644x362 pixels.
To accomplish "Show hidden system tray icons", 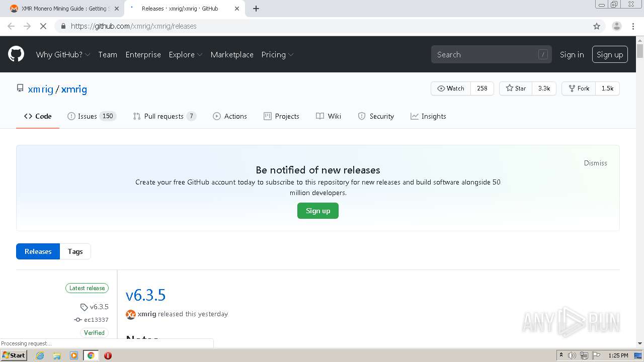I will (561, 355).
